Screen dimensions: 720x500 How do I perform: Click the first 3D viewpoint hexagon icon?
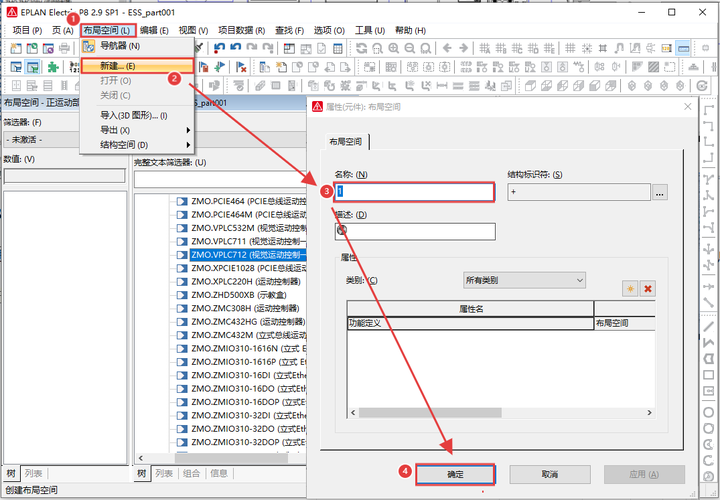point(632,86)
